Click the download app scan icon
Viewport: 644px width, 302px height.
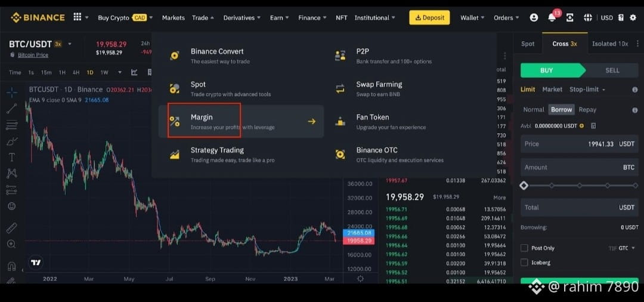569,18
